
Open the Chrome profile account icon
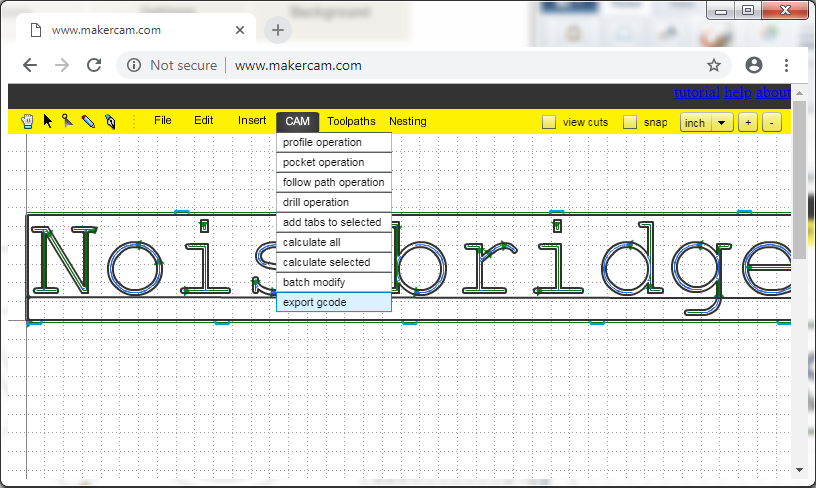click(x=754, y=65)
